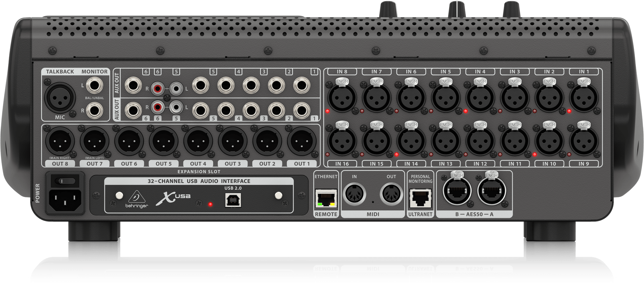Click the Monitor L jack socket

[x=94, y=86]
